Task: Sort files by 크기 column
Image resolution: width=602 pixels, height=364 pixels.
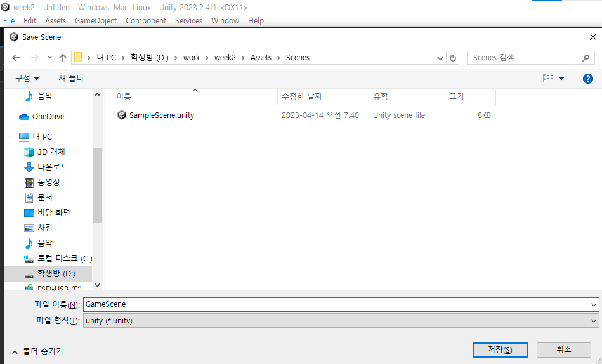Action: point(457,96)
